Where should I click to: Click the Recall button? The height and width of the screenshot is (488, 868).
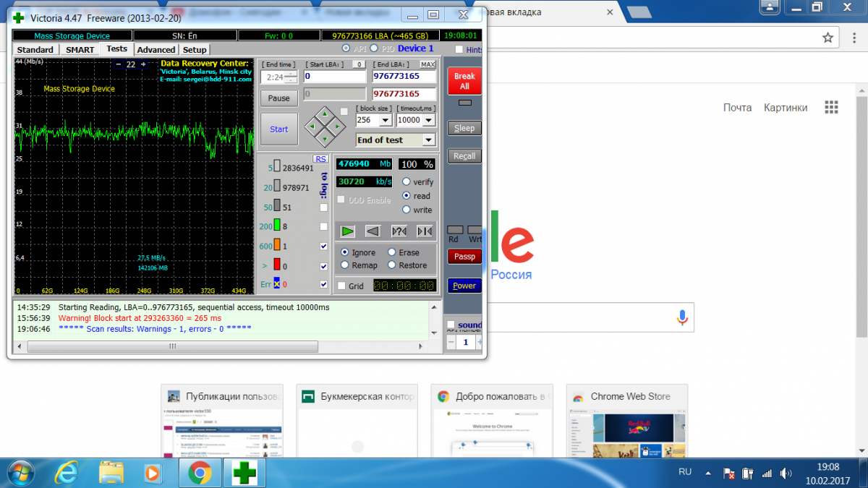(464, 155)
